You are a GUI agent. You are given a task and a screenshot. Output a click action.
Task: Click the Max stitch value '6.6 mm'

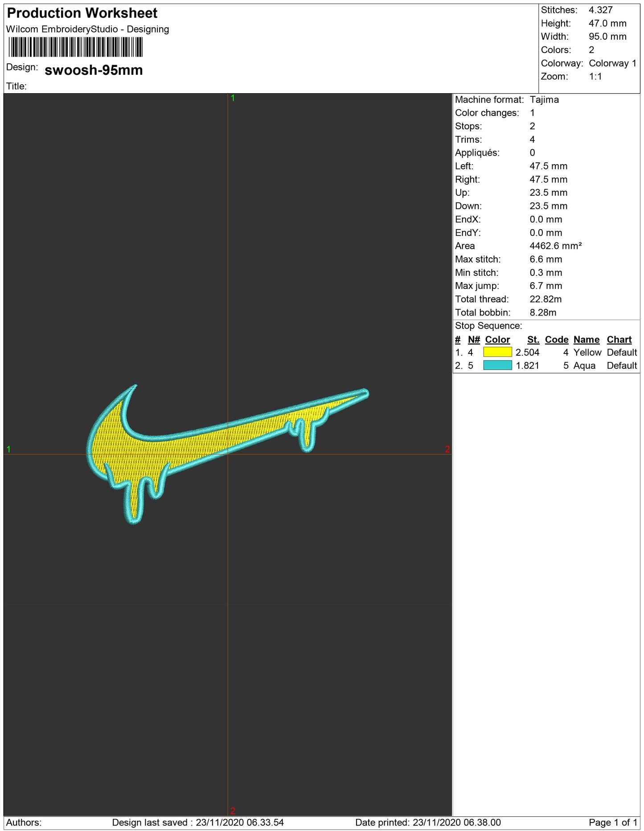[546, 259]
